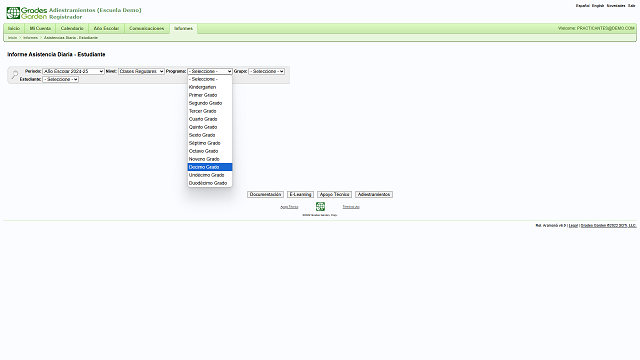Click the Apoyo Técnico button
The width and height of the screenshot is (640, 360).
click(x=334, y=194)
